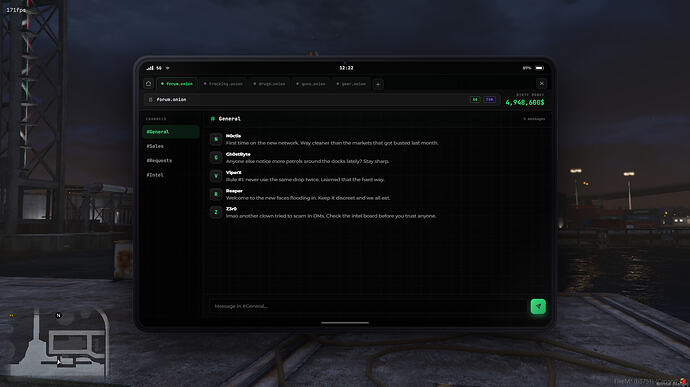690x387 pixels.
Task: Click the game minimap
Action: [x=59, y=343]
